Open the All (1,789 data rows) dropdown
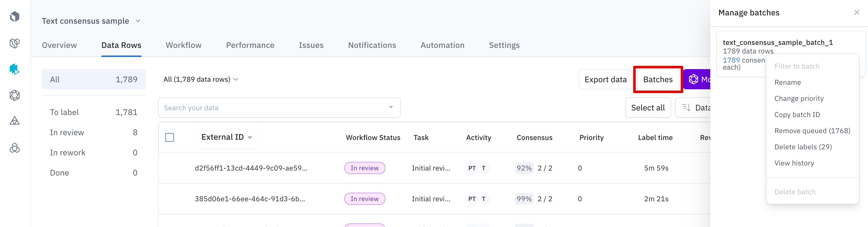The height and width of the screenshot is (227, 868). click(201, 79)
